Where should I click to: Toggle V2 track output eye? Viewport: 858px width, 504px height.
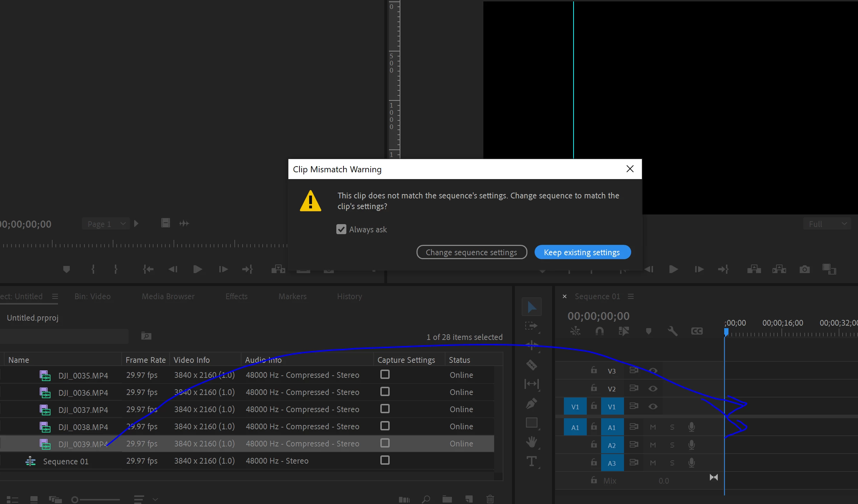click(653, 389)
